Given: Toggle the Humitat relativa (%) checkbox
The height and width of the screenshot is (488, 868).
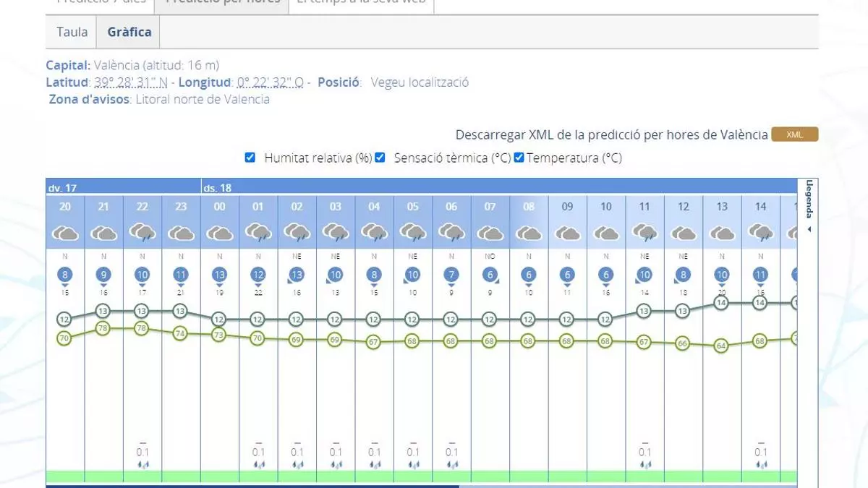Looking at the screenshot, I should [250, 158].
